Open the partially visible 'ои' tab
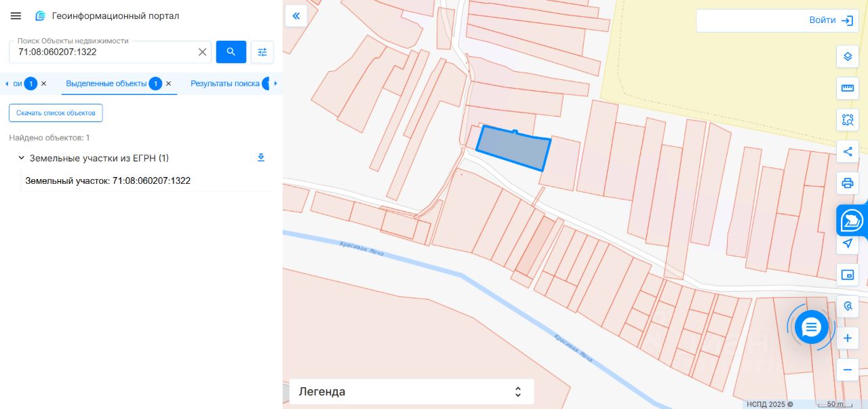Viewport: 868px width, 409px height. pos(18,83)
